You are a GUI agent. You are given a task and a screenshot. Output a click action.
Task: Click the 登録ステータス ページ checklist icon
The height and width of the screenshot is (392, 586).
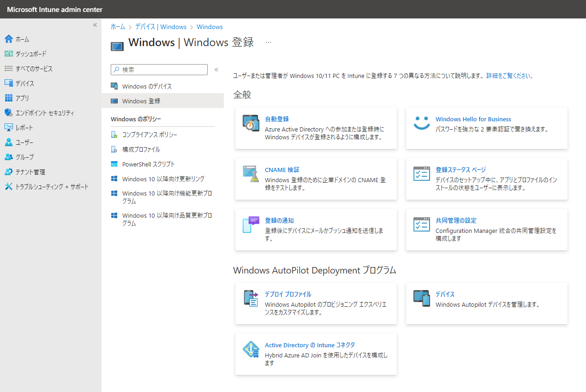422,174
